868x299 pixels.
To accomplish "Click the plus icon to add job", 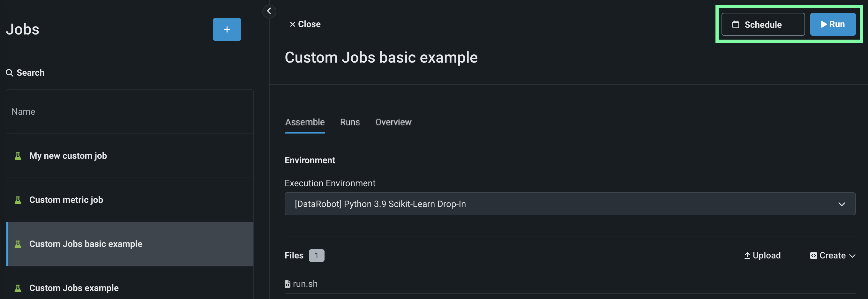I will [x=227, y=29].
